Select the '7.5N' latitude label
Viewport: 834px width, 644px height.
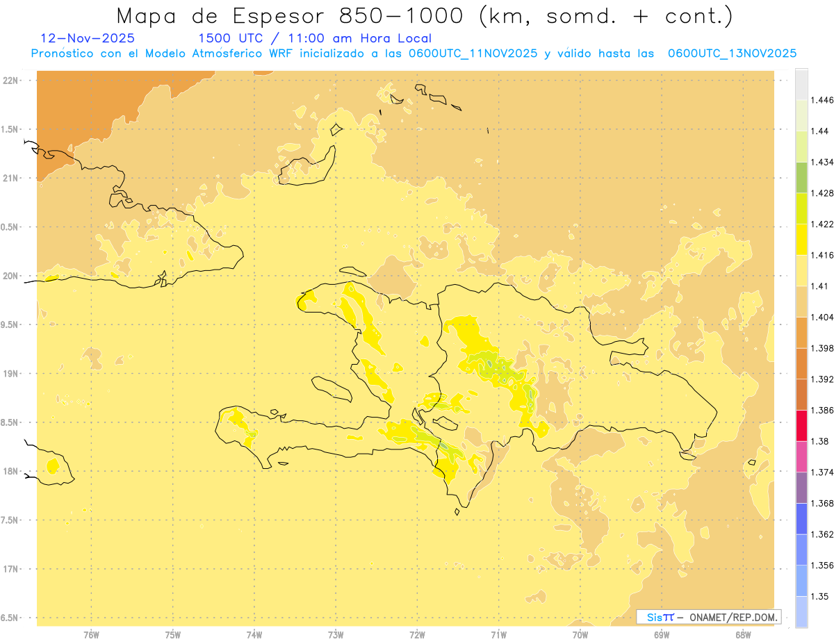[10, 520]
